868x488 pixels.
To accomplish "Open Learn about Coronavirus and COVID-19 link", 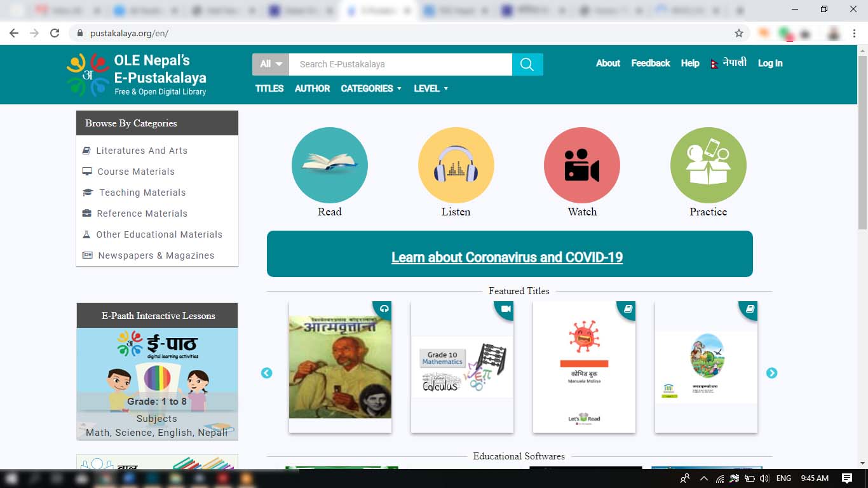I will coord(507,257).
